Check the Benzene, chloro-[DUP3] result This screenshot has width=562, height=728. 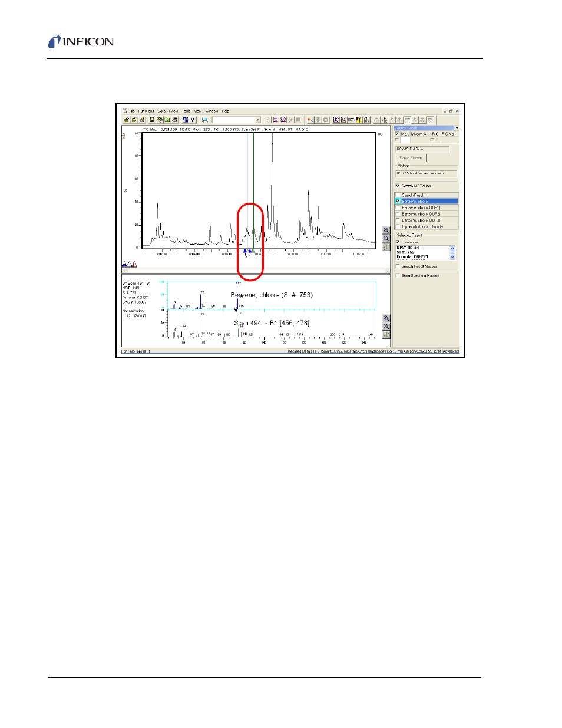pyautogui.click(x=398, y=220)
